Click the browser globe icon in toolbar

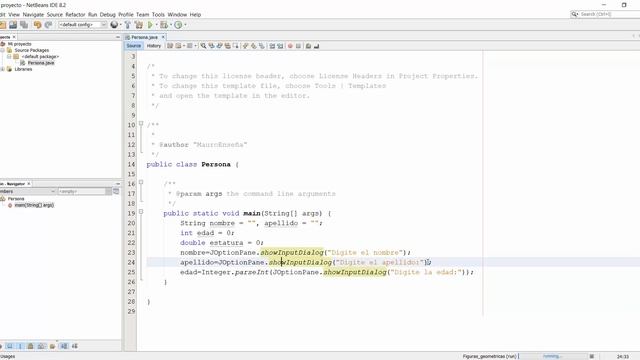click(x=114, y=25)
